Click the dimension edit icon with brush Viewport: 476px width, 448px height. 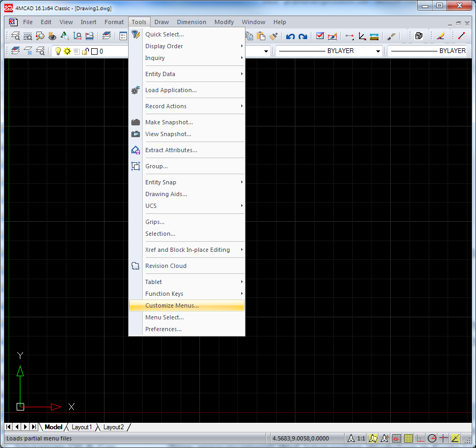point(332,36)
